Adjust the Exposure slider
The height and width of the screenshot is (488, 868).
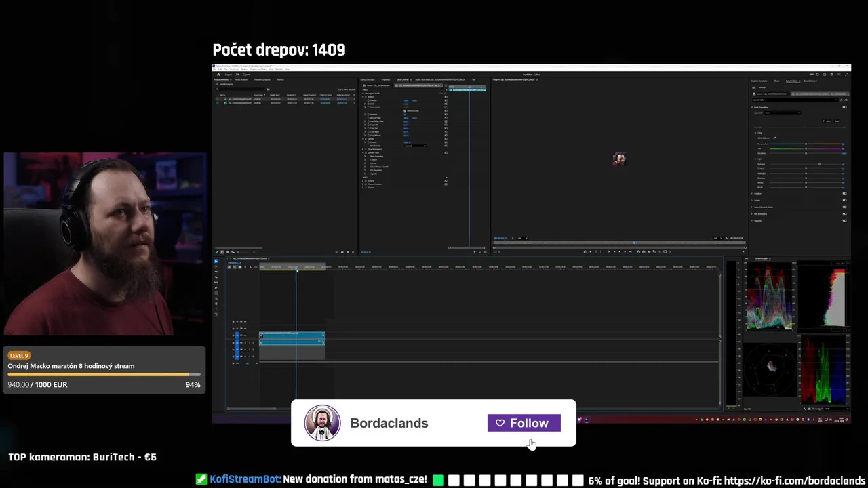806,164
